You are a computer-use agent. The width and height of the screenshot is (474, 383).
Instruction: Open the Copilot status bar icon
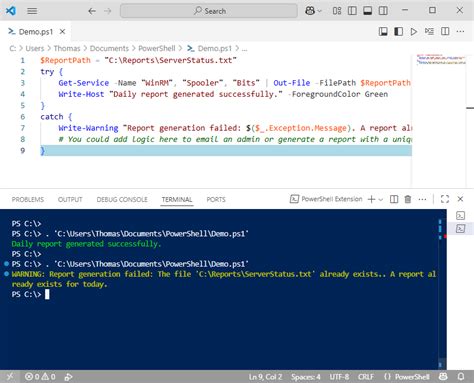pos(443,377)
